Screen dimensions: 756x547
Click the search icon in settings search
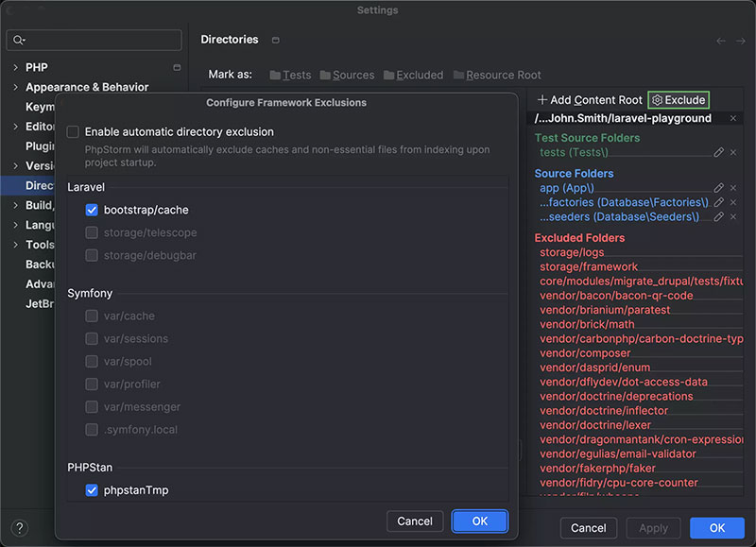(20, 41)
